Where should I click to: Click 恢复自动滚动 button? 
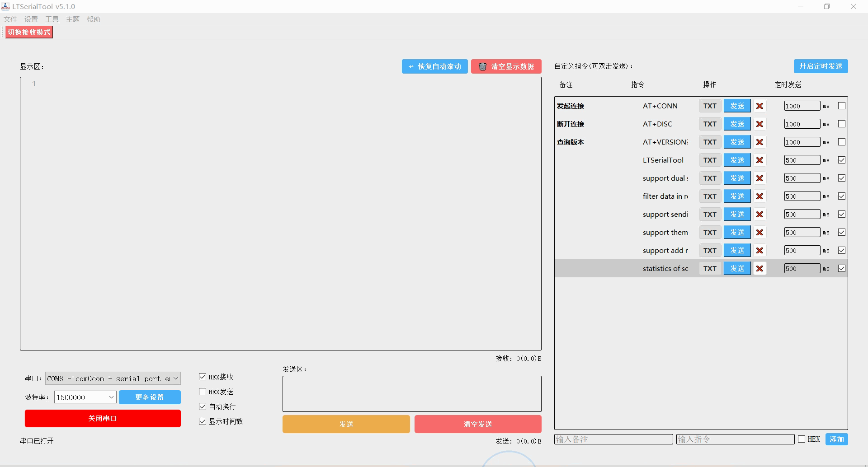434,66
